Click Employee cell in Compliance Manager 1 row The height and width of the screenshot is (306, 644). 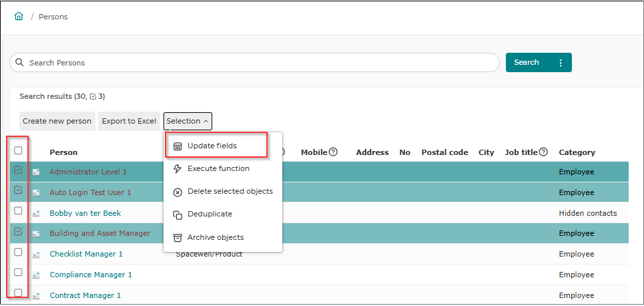tap(576, 275)
